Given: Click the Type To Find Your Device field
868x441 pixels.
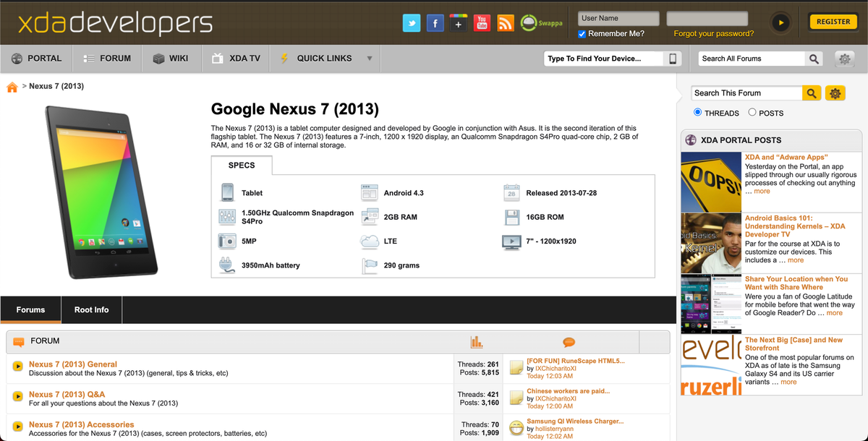Looking at the screenshot, I should (604, 59).
